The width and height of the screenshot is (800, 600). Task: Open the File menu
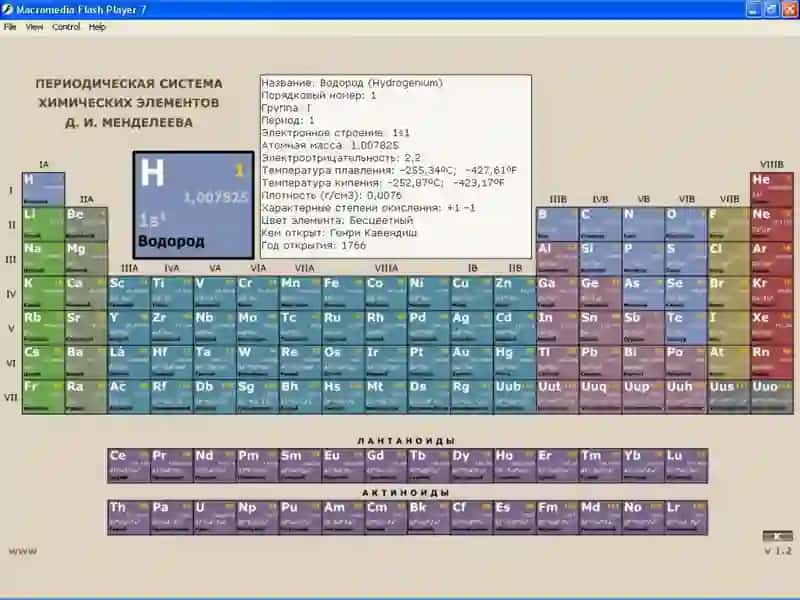(10, 27)
